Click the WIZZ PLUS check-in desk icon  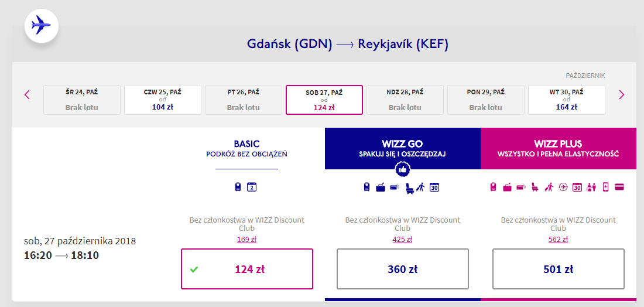click(x=591, y=187)
